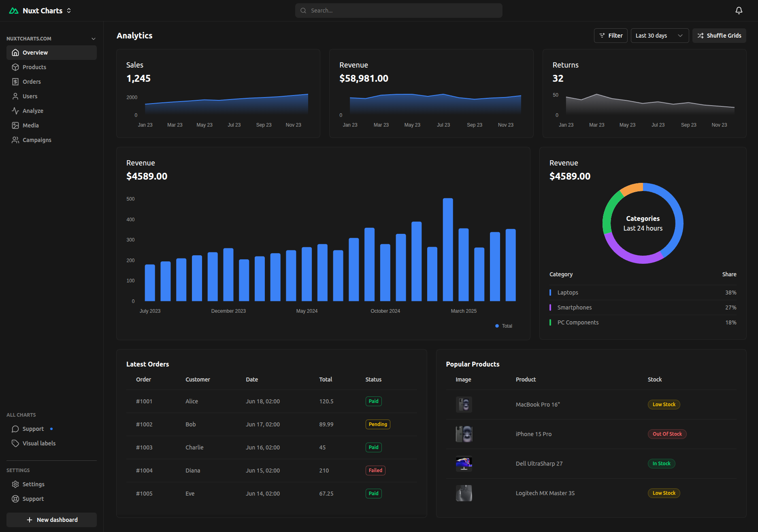Open the Filter options
The height and width of the screenshot is (532, 758).
click(x=611, y=36)
